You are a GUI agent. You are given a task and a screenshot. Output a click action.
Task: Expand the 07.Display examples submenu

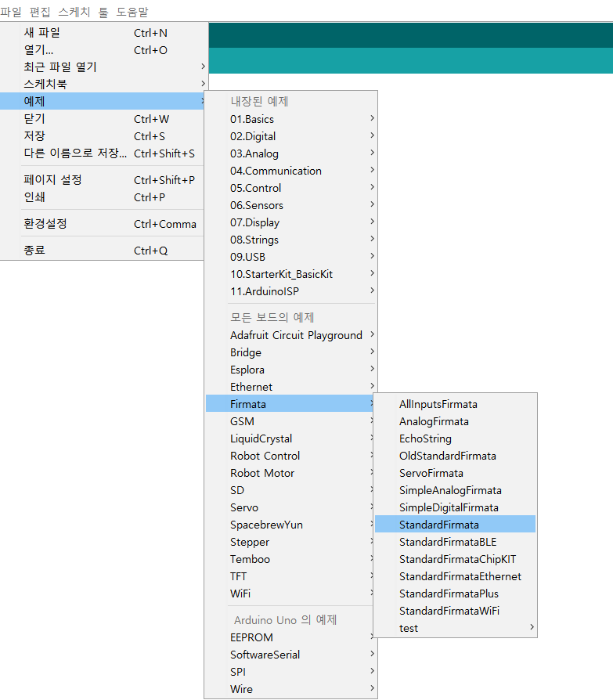pos(290,222)
